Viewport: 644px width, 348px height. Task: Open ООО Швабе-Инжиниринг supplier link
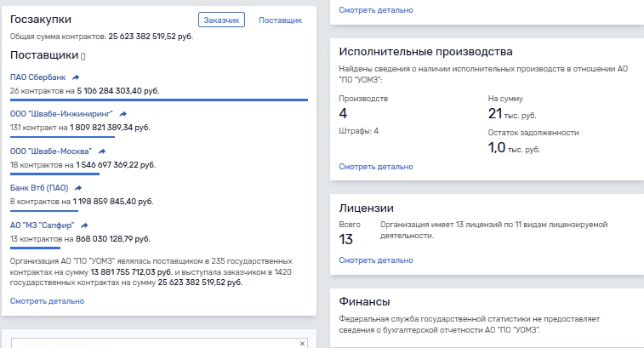[x=61, y=114]
